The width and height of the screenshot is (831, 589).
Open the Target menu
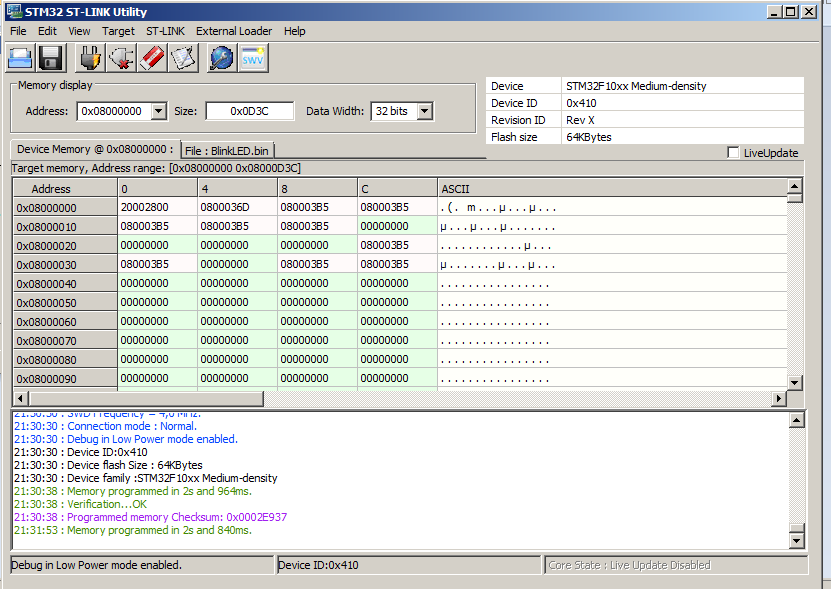pos(118,31)
